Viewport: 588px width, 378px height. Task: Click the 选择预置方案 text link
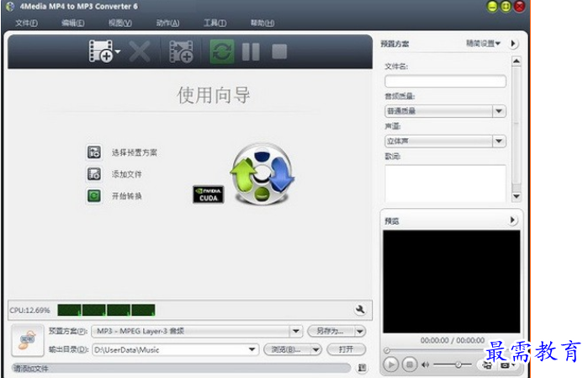[x=135, y=152]
